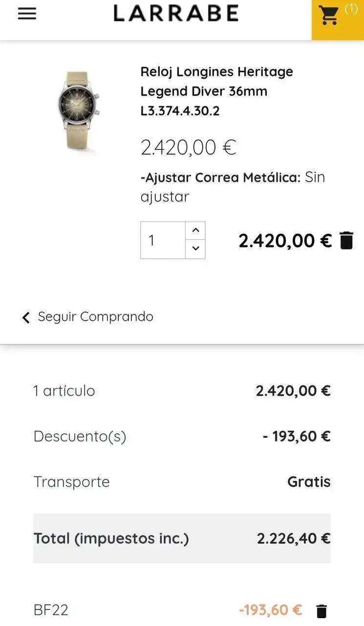Click the back chevron beside Seguir Comprando
The image size is (364, 626).
pos(26,317)
